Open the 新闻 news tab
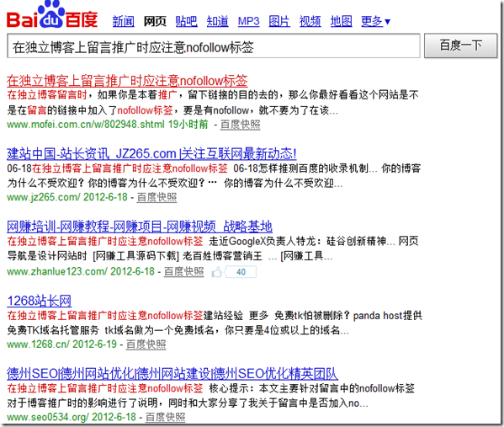Viewport: 504px width, 427px height. pyautogui.click(x=124, y=21)
